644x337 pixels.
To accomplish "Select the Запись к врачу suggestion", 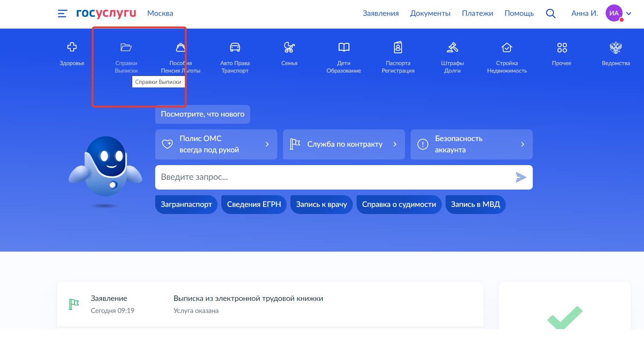I will (322, 205).
